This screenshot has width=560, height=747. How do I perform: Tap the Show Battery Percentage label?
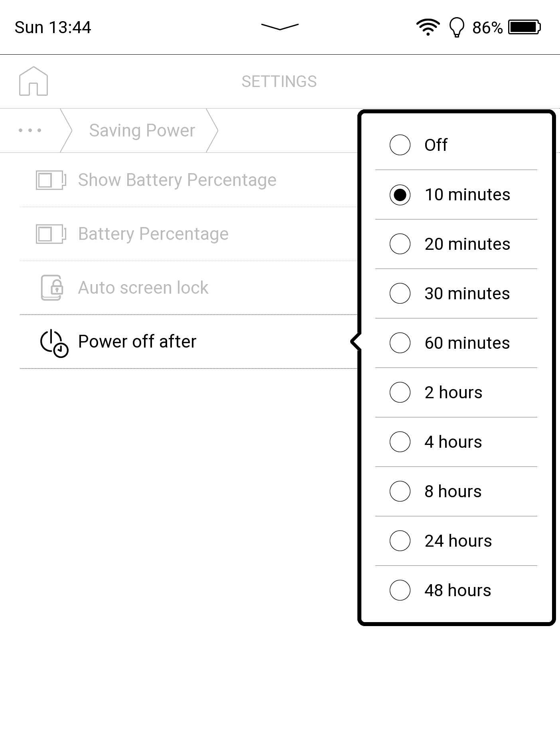click(177, 180)
